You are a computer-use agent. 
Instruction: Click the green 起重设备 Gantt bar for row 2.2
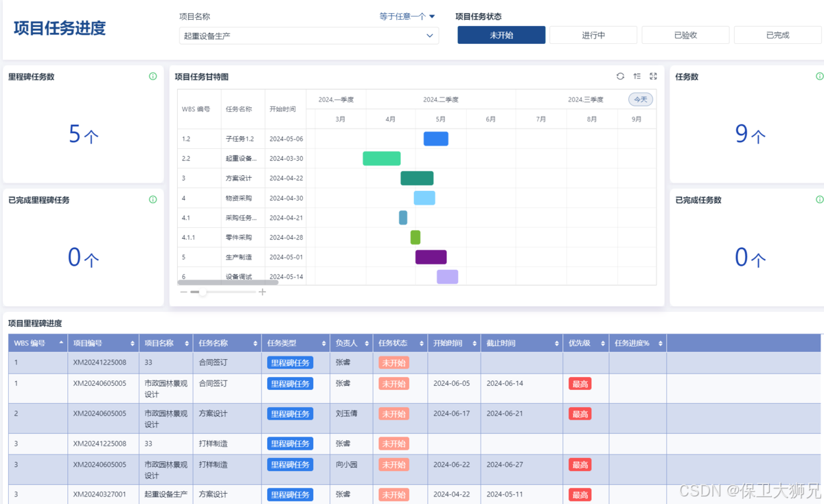(382, 159)
